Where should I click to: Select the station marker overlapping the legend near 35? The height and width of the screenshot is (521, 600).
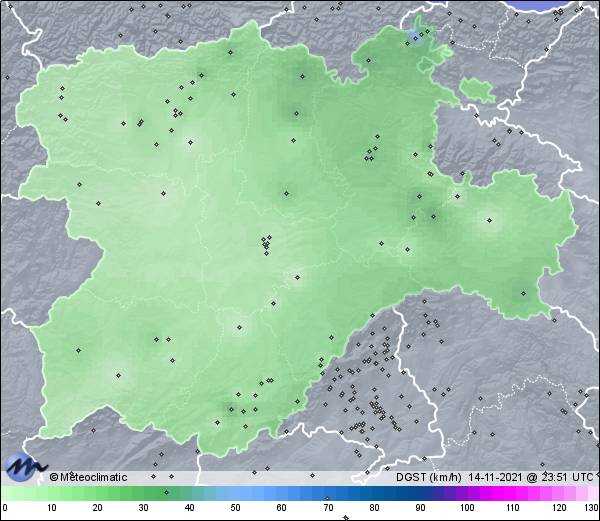(166, 492)
